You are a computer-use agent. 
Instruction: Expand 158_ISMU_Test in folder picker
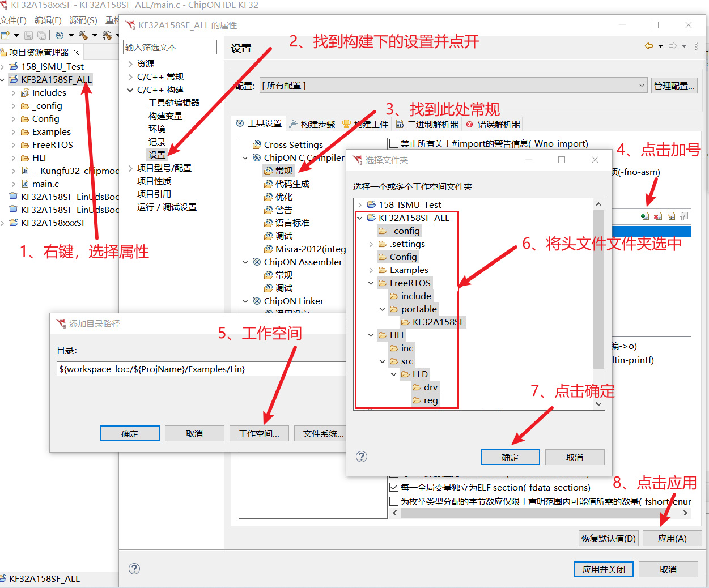click(x=360, y=205)
